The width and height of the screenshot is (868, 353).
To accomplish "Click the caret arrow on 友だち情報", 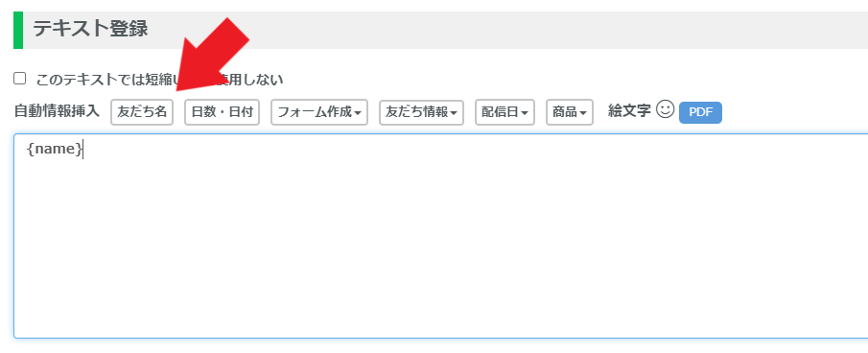I will [454, 113].
